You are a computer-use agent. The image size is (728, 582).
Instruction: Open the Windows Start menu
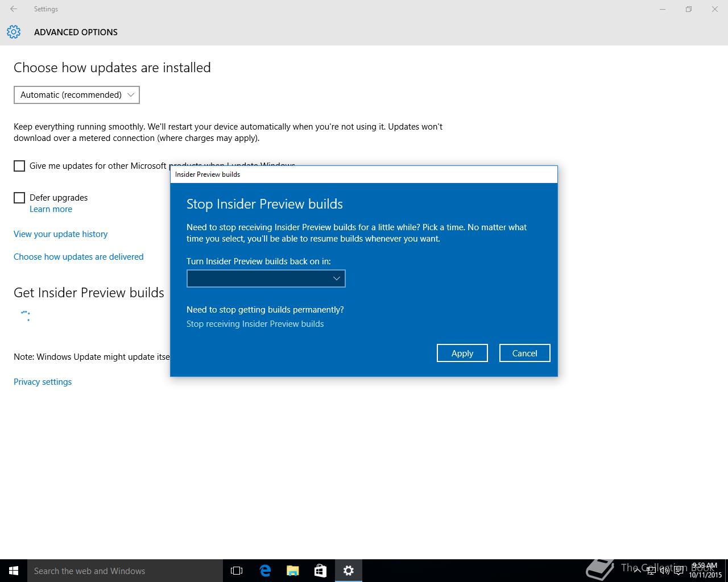pyautogui.click(x=14, y=571)
